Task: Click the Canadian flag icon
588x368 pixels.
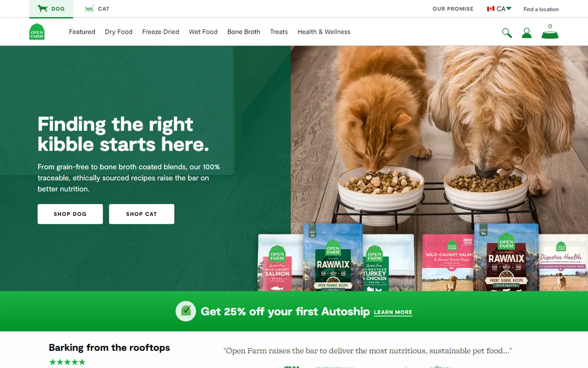Action: coord(490,9)
